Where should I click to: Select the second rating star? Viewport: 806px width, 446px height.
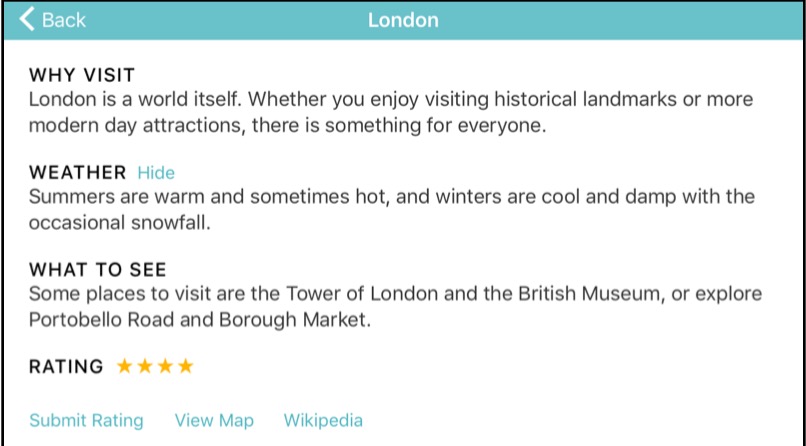coord(145,367)
